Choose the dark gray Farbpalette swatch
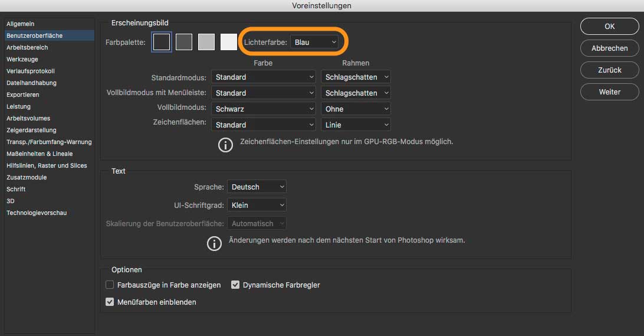The width and height of the screenshot is (644, 336). pos(184,42)
